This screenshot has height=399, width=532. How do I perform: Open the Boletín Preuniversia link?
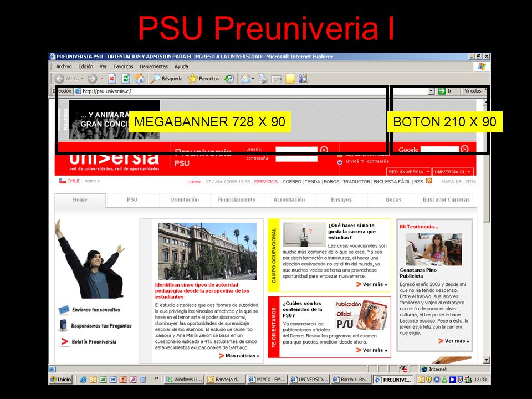pyautogui.click(x=94, y=342)
